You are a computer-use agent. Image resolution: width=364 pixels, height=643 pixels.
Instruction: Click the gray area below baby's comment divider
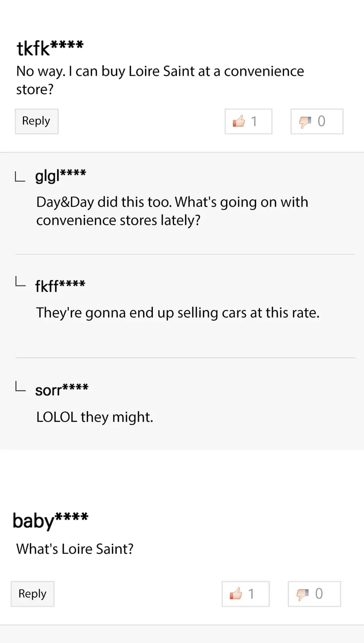(182, 634)
